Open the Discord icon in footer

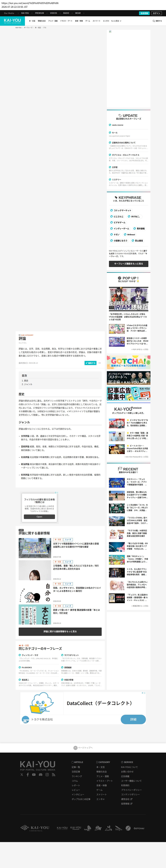tap(41, 775)
